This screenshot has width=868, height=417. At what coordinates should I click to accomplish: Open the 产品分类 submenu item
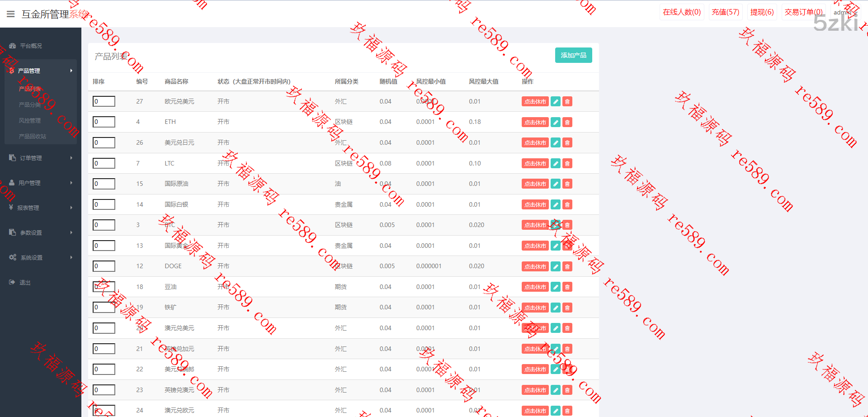click(30, 104)
